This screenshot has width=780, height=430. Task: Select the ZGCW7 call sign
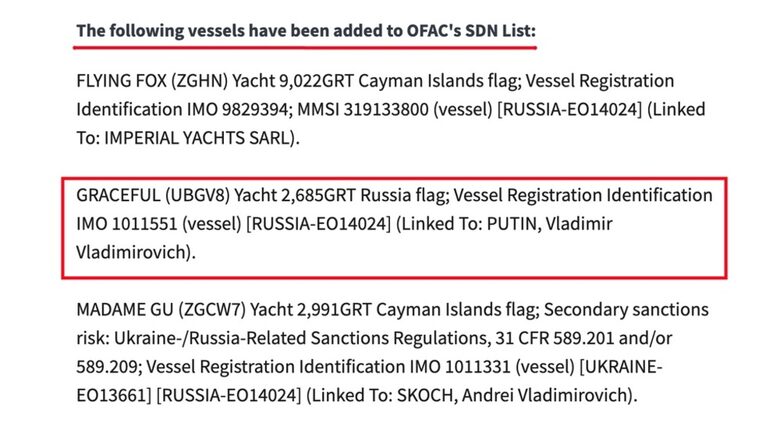pos(212,310)
